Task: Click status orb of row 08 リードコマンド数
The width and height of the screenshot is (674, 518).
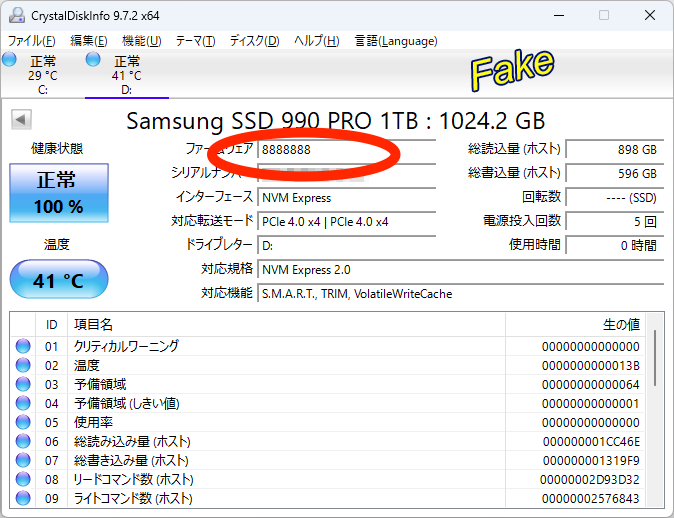Action: pos(23,479)
